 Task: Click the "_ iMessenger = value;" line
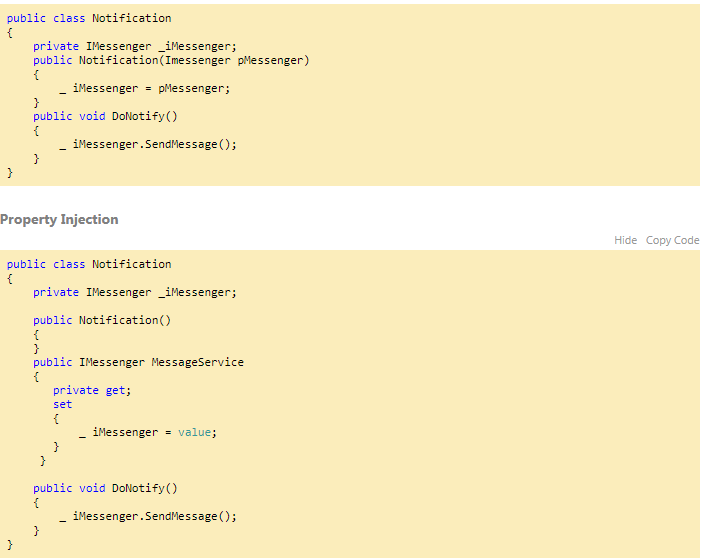pyautogui.click(x=147, y=432)
